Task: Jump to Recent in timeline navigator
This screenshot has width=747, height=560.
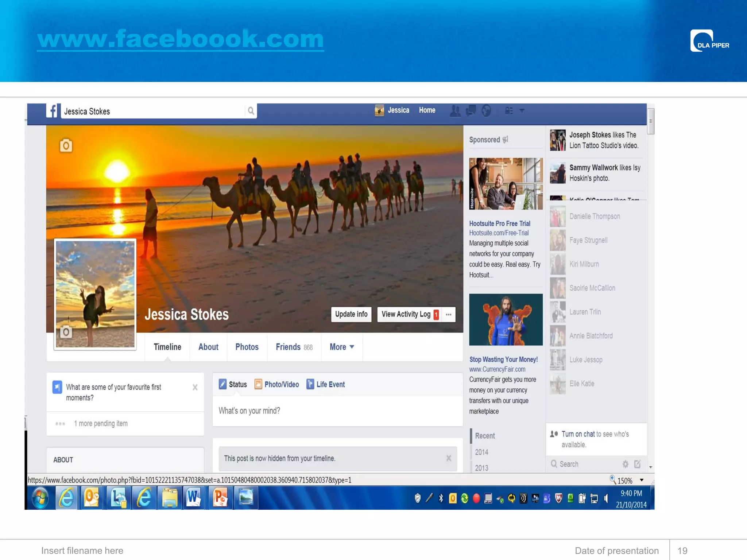Action: pyautogui.click(x=485, y=436)
